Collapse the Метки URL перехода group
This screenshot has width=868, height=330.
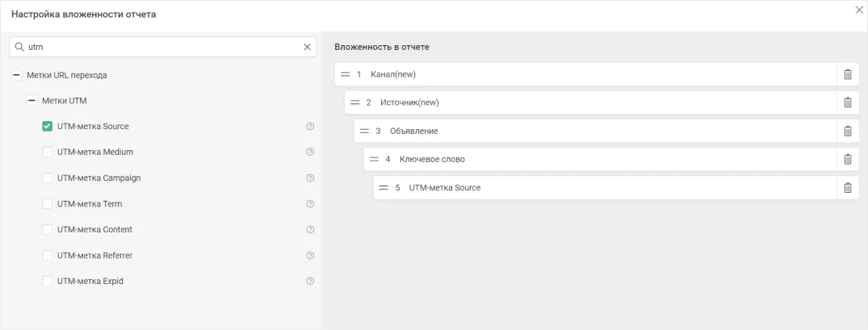tap(16, 75)
